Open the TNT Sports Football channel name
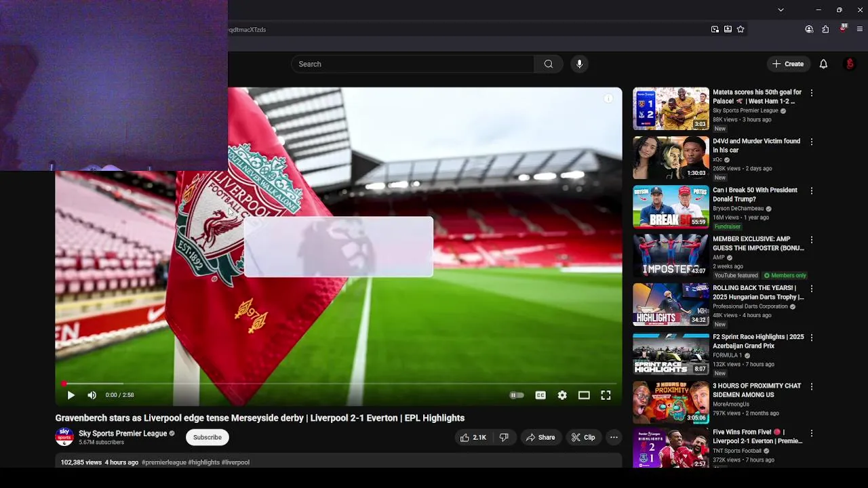Screen dimensions: 868x488 pos(736,451)
